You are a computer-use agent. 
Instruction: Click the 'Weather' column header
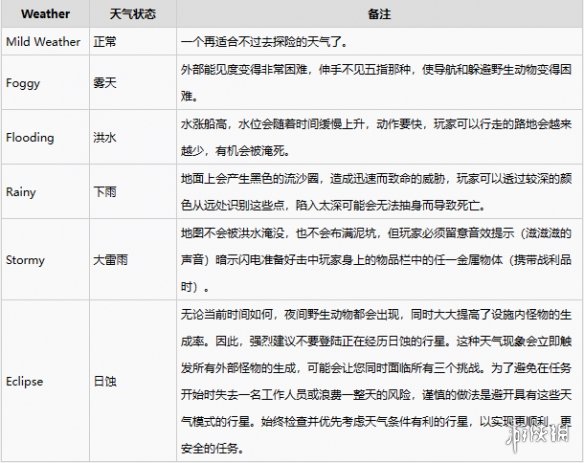(45, 14)
